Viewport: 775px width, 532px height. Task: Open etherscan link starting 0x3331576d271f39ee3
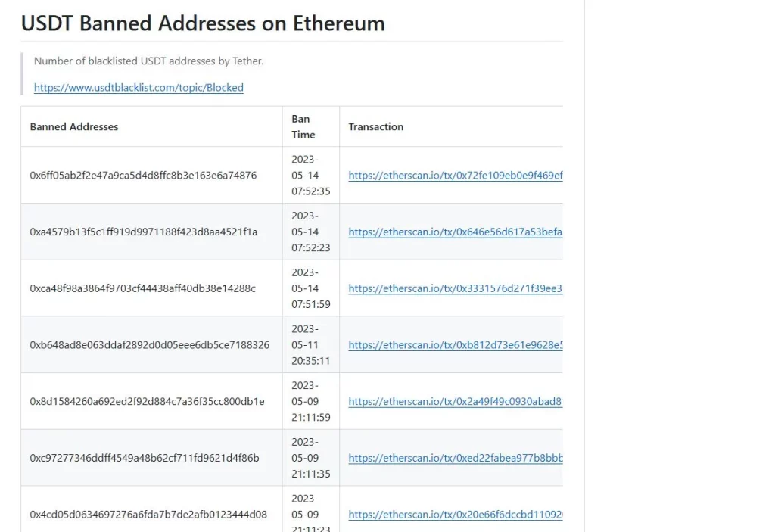[x=455, y=288]
